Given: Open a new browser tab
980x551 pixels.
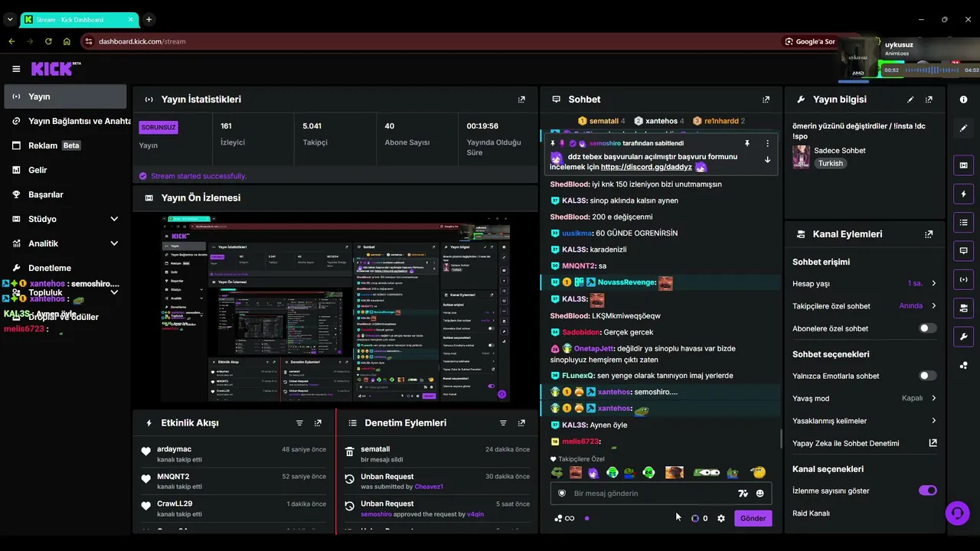Looking at the screenshot, I should click(149, 19).
